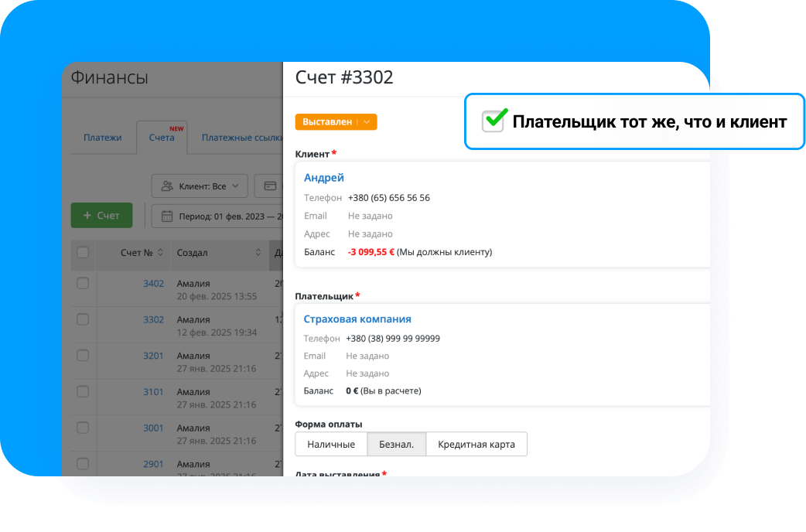This screenshot has height=532, width=806.
Task: Check the select-all checkbox in table header
Action: click(x=83, y=253)
